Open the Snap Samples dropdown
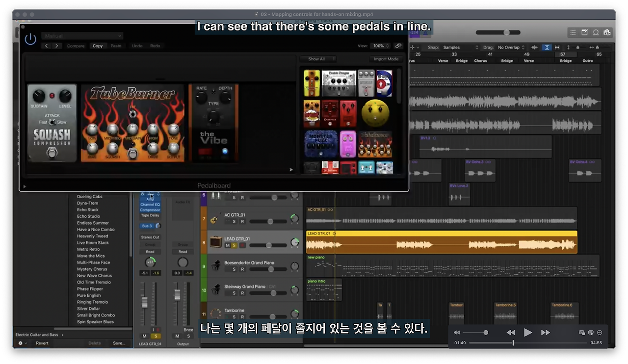This screenshot has width=628, height=364. pyautogui.click(x=460, y=48)
